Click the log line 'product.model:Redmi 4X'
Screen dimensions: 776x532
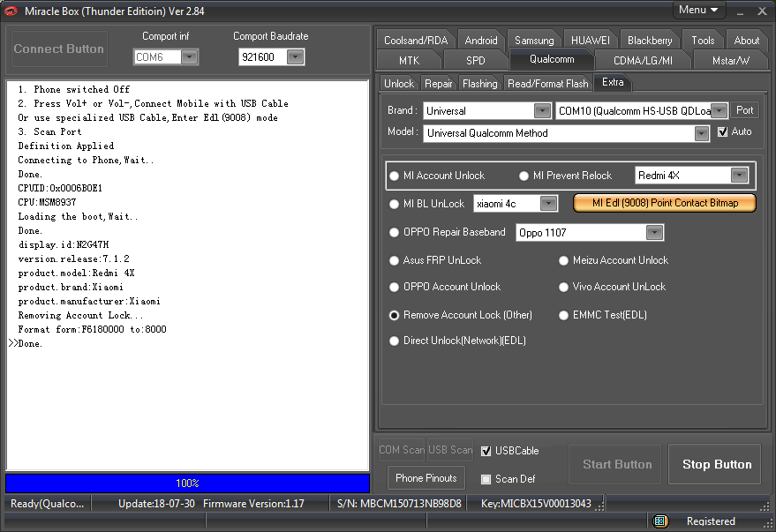click(x=76, y=273)
